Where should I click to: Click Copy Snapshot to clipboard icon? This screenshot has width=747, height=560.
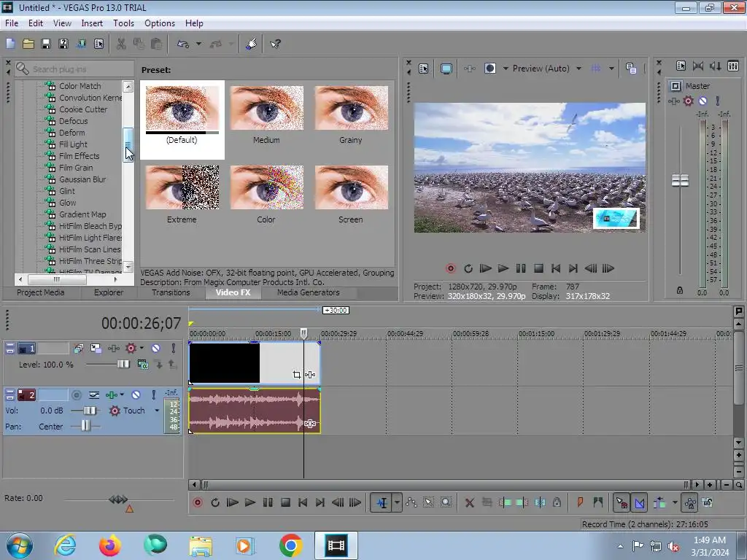click(x=631, y=69)
